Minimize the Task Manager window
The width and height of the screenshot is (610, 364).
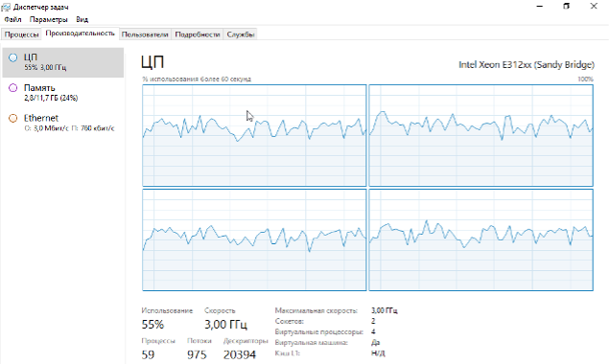pyautogui.click(x=540, y=6)
